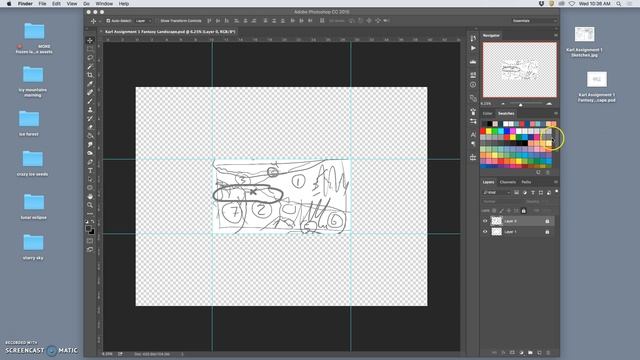Hide Layer 0 with its eye icon

pos(485,221)
